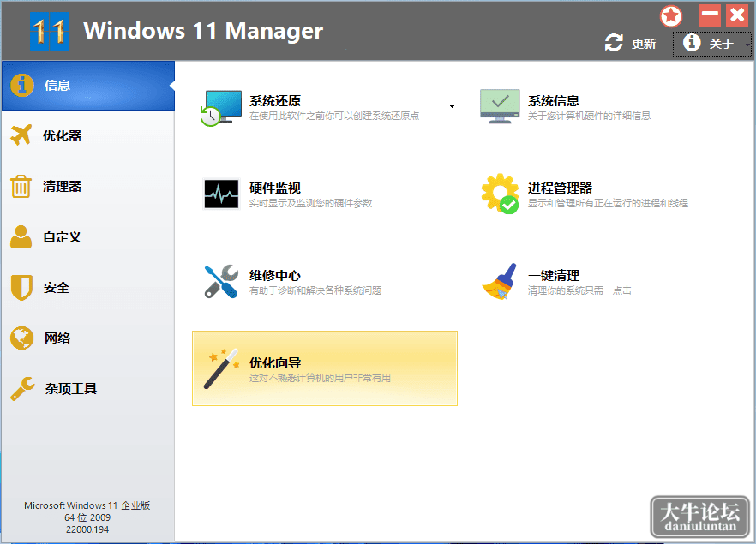Click the Windows 11 Manager title text
The image size is (756, 544).
(x=203, y=31)
